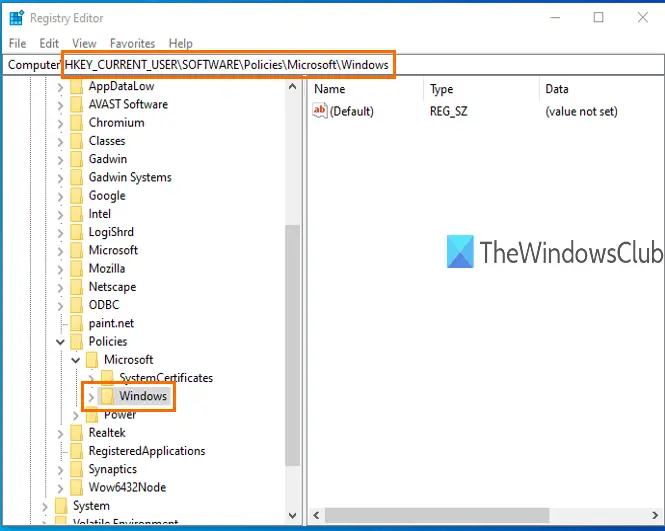Expand the Gadwin key
Image resolution: width=665 pixels, height=531 pixels.
point(60,160)
